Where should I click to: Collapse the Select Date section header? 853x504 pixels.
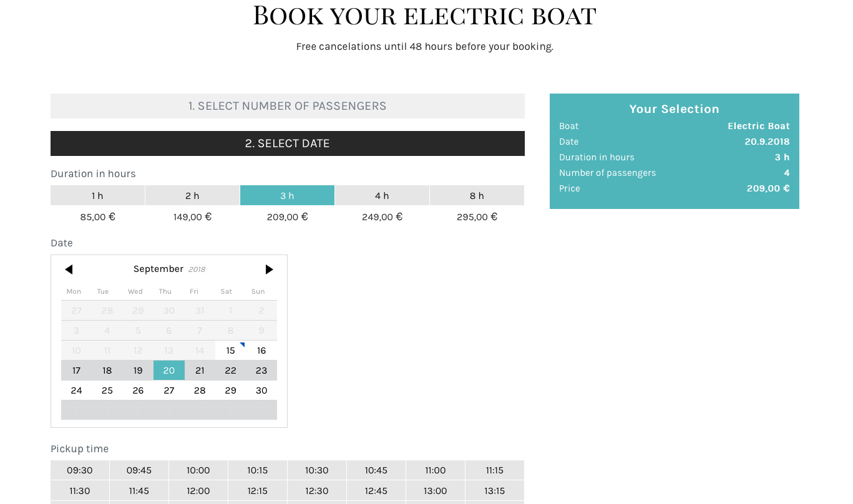pos(287,143)
